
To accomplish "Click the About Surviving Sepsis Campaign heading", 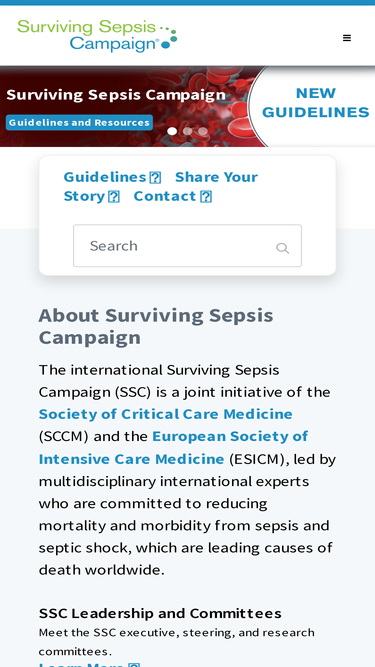I will 156,327.
